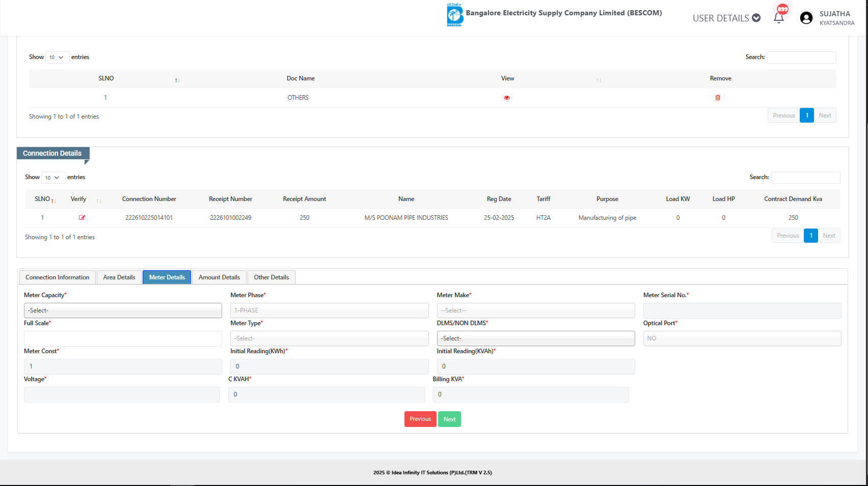This screenshot has height=486, width=868.
Task: View the OTHERS document via eye icon
Action: click(x=506, y=98)
